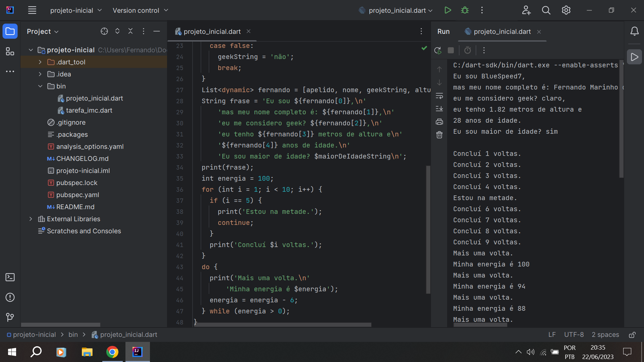644x362 pixels.
Task: Open Windows Start menu
Action: pos(12,352)
